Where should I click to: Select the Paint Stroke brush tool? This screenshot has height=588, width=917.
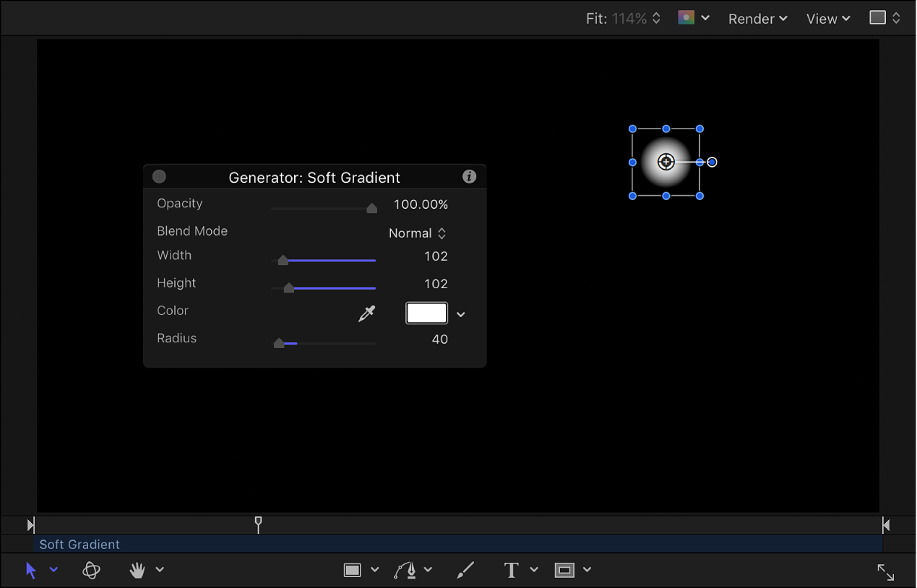point(465,570)
